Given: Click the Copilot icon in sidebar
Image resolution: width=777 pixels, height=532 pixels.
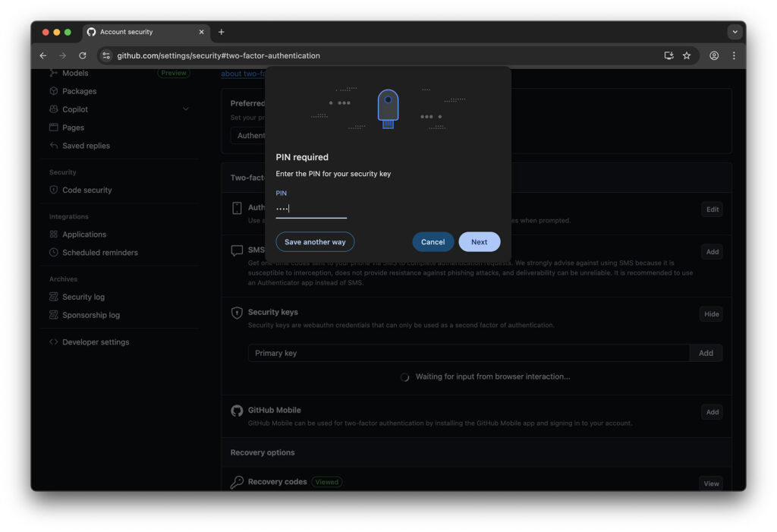Looking at the screenshot, I should [54, 109].
